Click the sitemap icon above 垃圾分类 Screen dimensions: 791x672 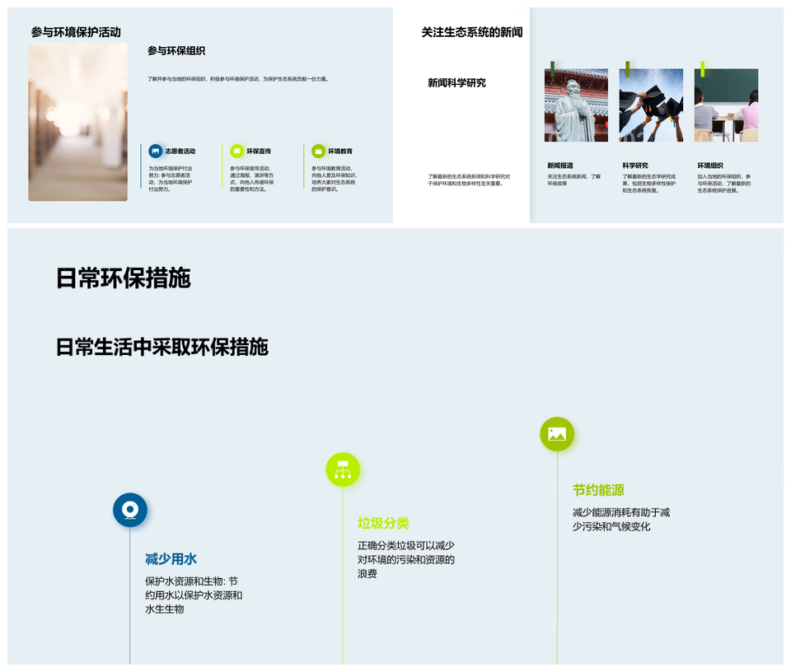click(x=343, y=469)
